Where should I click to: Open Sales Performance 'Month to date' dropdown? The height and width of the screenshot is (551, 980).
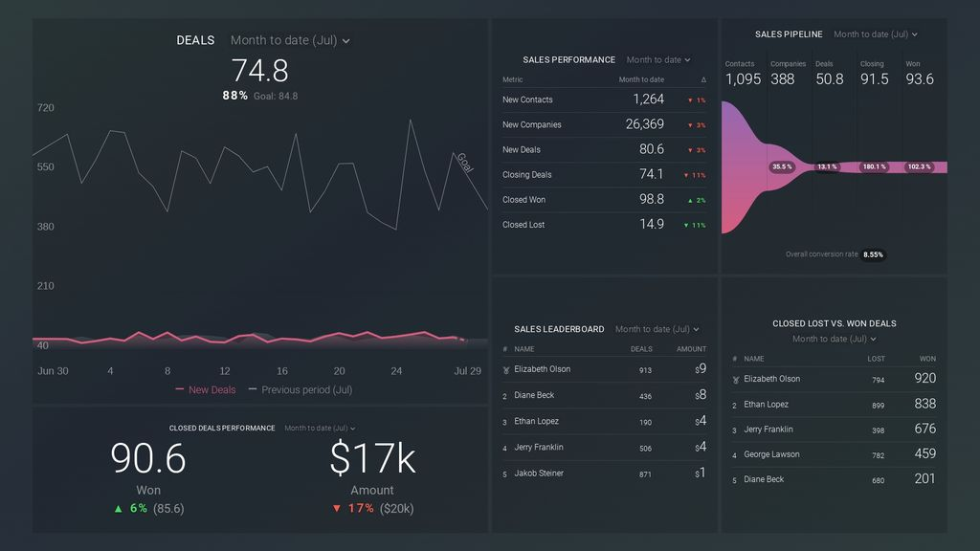(x=658, y=60)
